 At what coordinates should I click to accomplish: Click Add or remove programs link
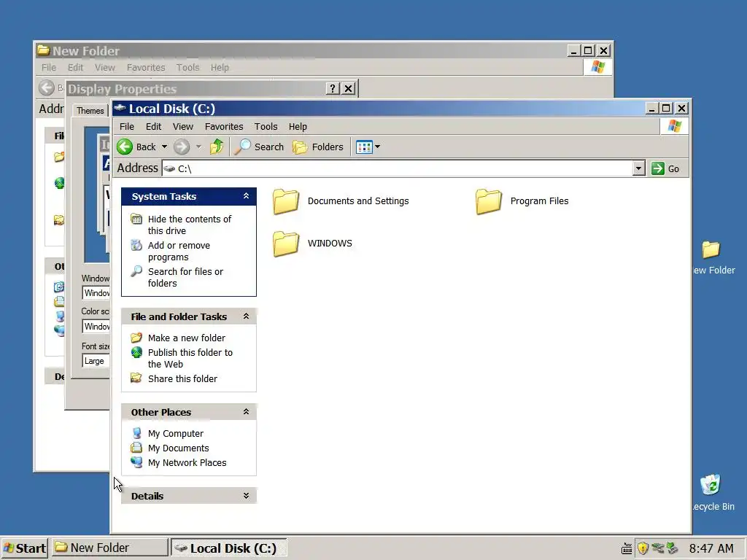pyautogui.click(x=179, y=251)
